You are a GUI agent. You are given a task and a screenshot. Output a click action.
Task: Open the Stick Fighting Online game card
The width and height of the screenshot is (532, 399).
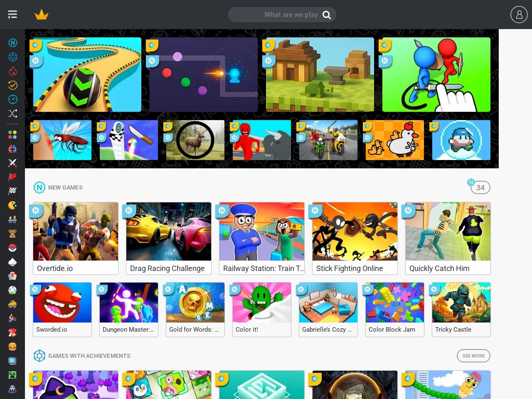[x=355, y=238]
